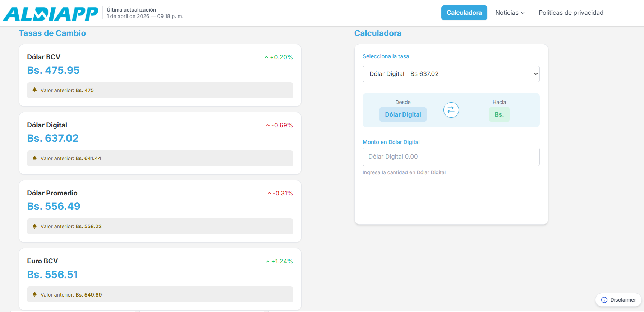Click the Dólar Promedio -0.31% trend arrow
This screenshot has width=644, height=312.
coord(269,193)
